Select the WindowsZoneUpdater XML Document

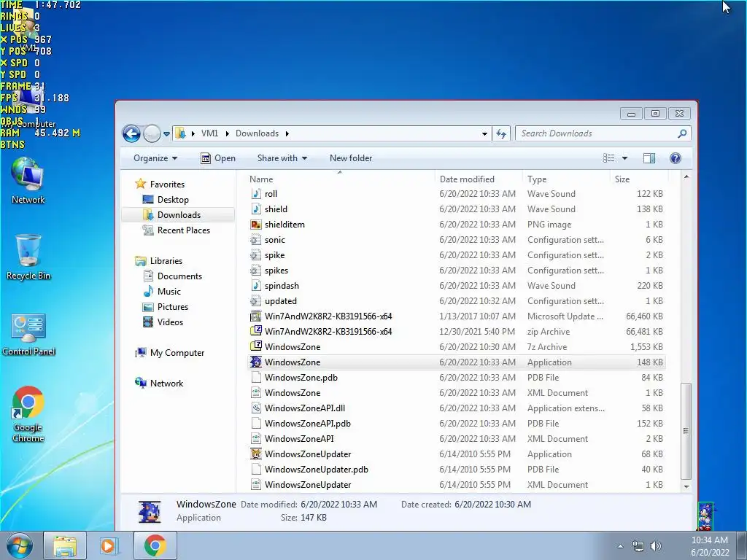(x=308, y=485)
